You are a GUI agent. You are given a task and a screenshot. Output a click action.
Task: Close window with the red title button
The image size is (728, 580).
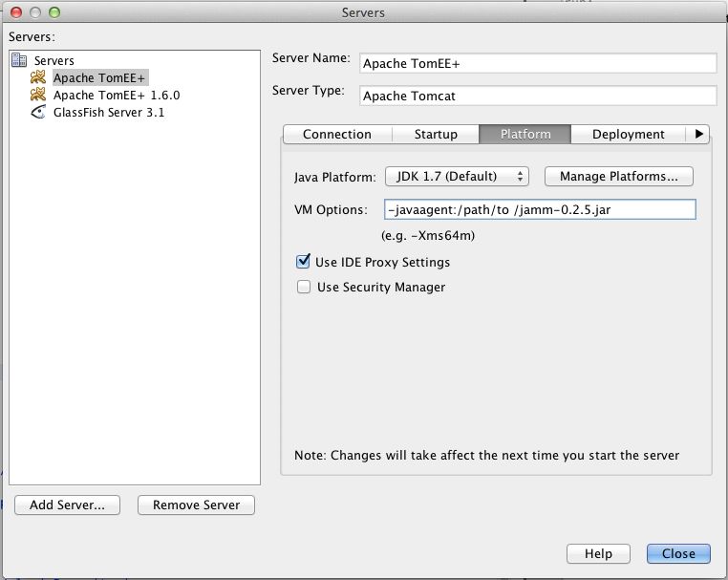pos(16,12)
